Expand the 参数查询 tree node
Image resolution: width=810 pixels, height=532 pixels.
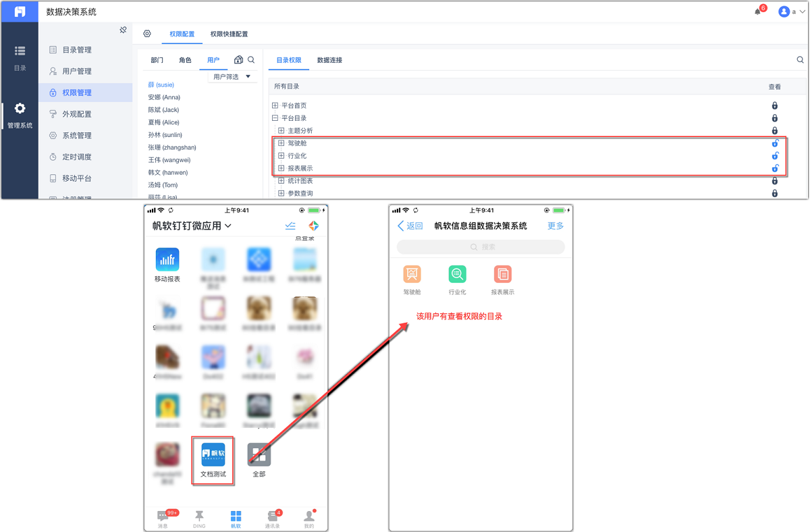coord(281,193)
